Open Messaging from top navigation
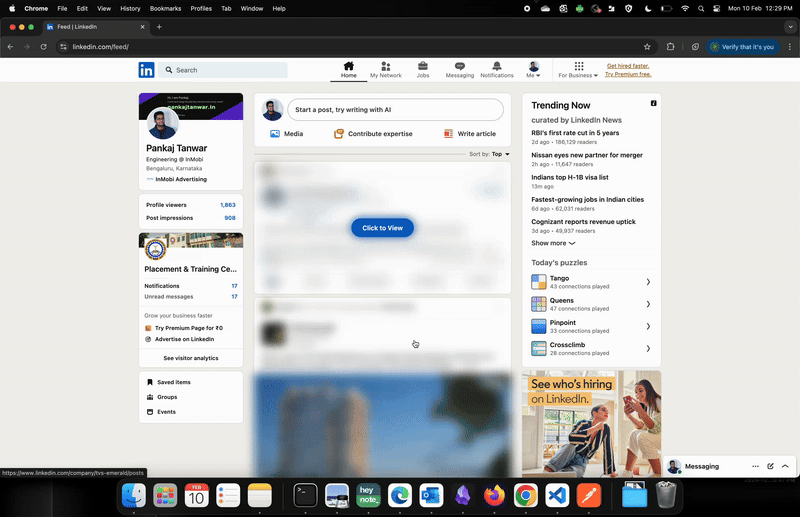Screen dimensions: 800x517 460,70
